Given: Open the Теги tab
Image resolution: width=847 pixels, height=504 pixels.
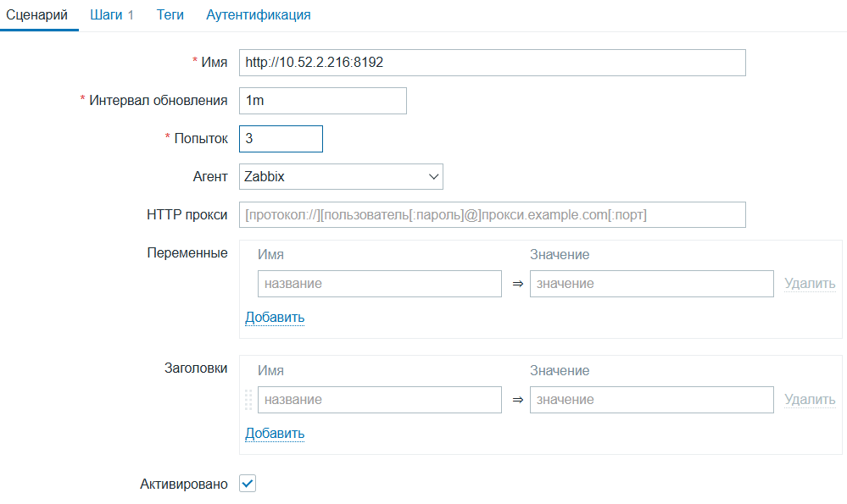Looking at the screenshot, I should (x=170, y=15).
